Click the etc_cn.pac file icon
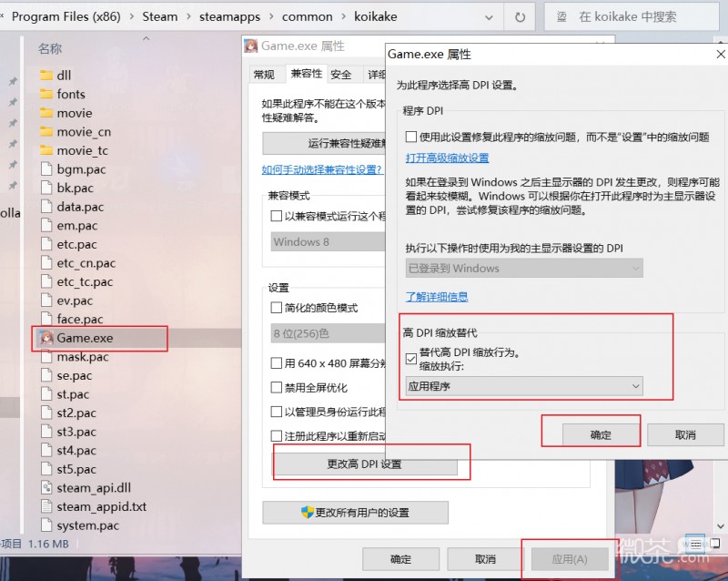The image size is (728, 581). coord(46,262)
